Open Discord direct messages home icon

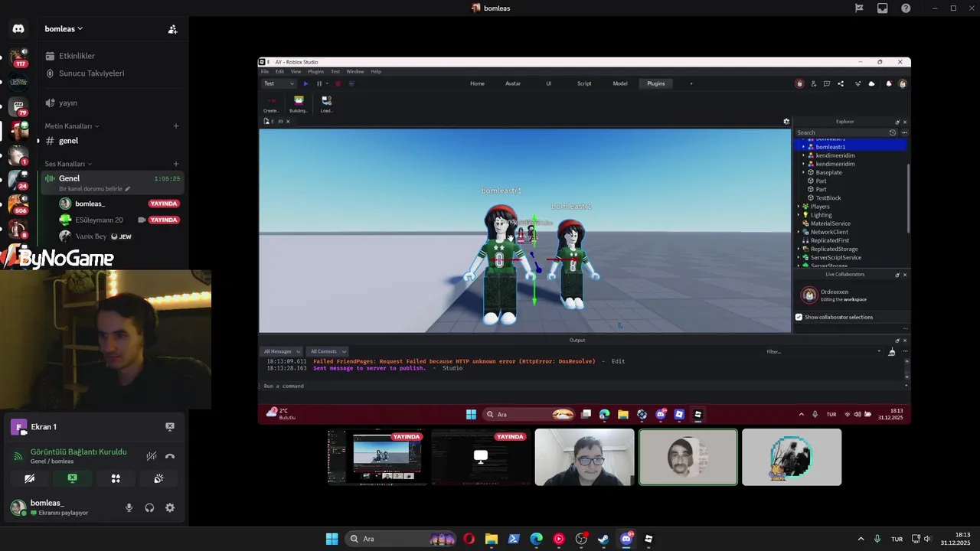tap(18, 29)
